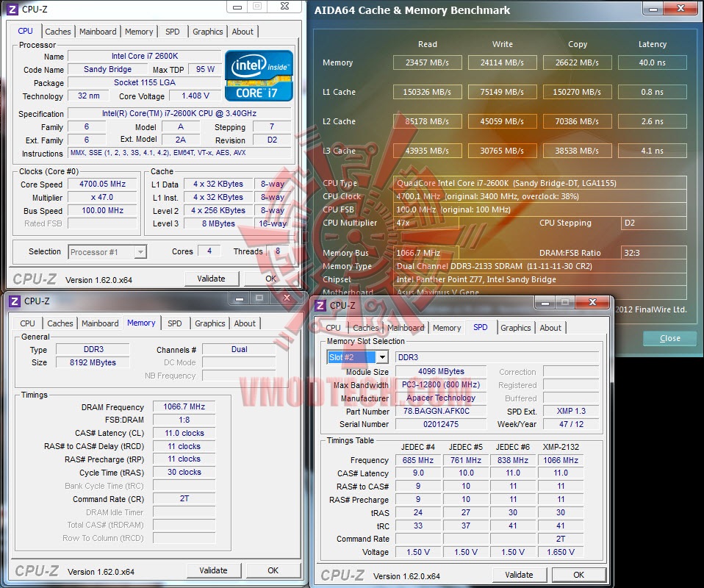Minimize the AIDA64 benchmark window
Viewport: 704px width, 588px height.
tap(653, 9)
